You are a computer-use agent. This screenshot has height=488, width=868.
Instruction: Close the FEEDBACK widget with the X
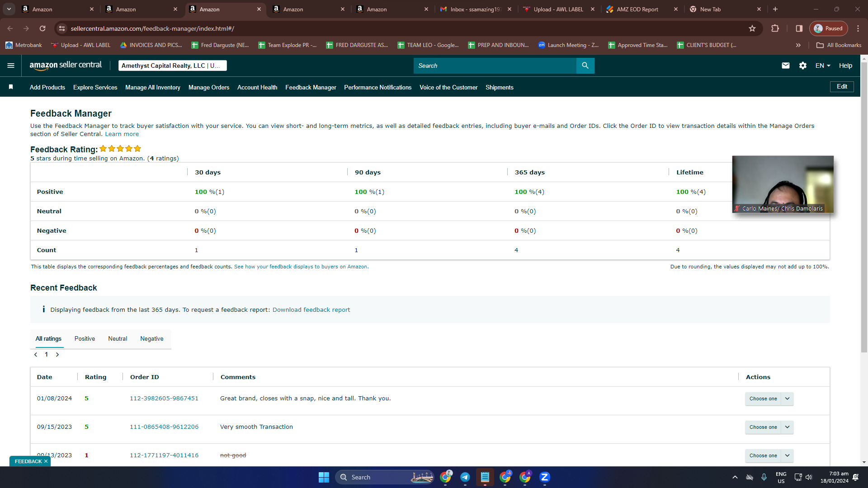pos(46,461)
